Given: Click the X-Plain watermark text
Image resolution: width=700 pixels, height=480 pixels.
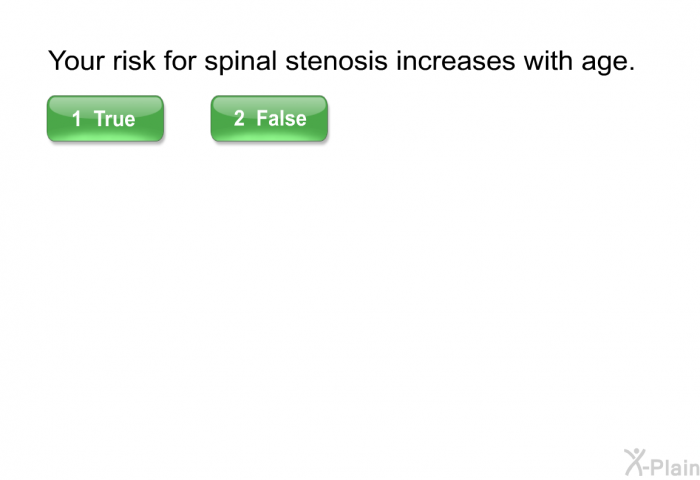Looking at the screenshot, I should coord(672,467).
